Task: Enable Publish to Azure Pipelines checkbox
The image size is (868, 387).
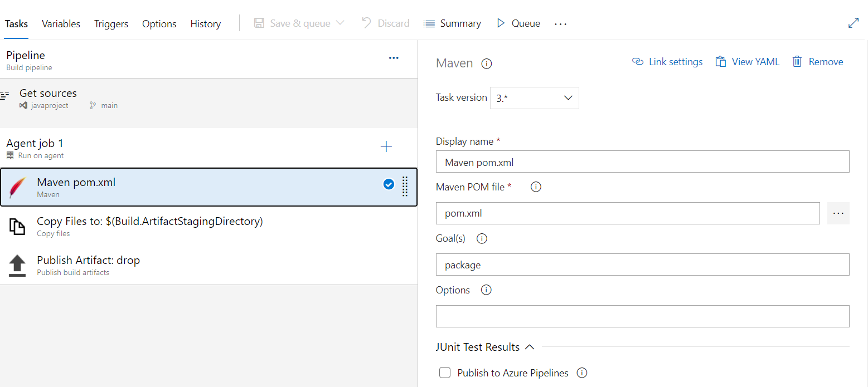Action: click(445, 373)
